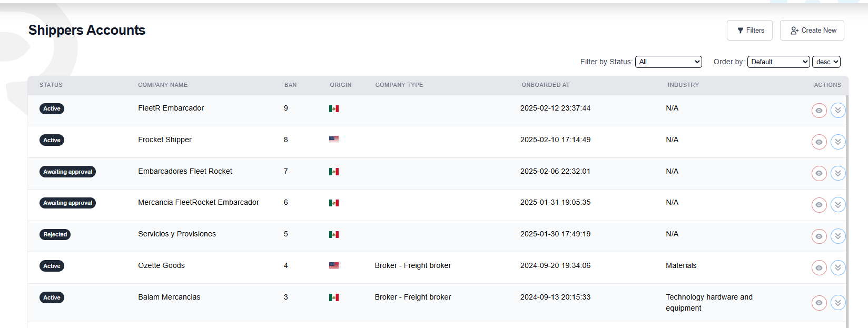Select company name Frocket Shipper
868x328 pixels.
point(165,140)
